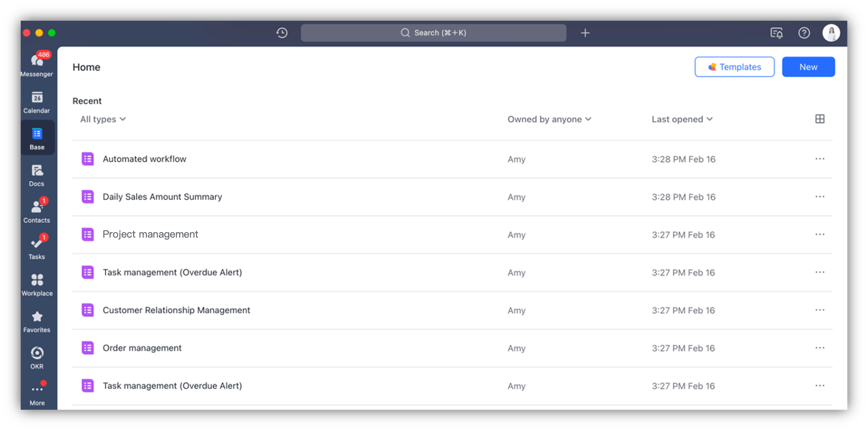Click the search input field
Image resolution: width=868 pixels, height=430 pixels.
point(434,33)
